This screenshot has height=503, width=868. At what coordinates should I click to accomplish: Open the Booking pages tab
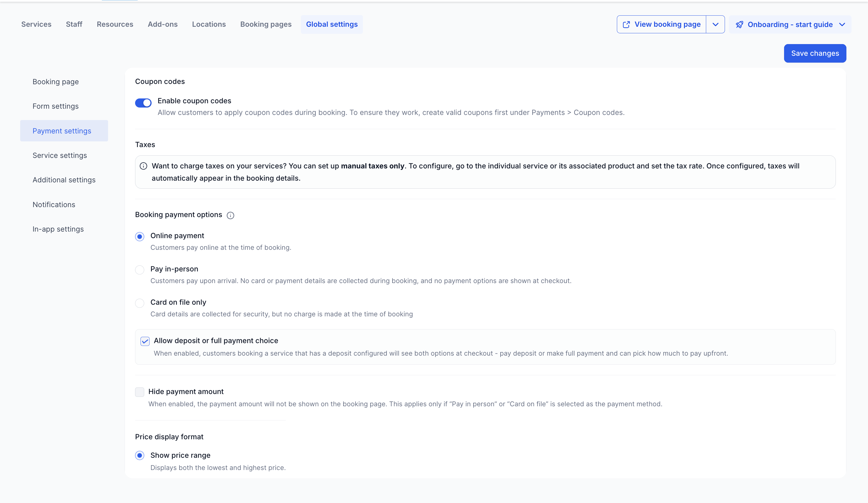pyautogui.click(x=266, y=24)
